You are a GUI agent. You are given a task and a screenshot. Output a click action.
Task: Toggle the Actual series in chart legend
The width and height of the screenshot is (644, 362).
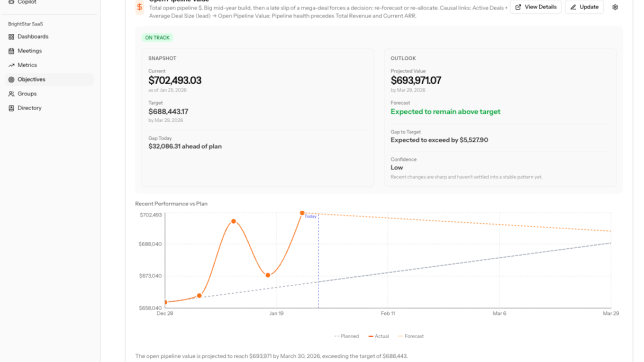coord(378,336)
